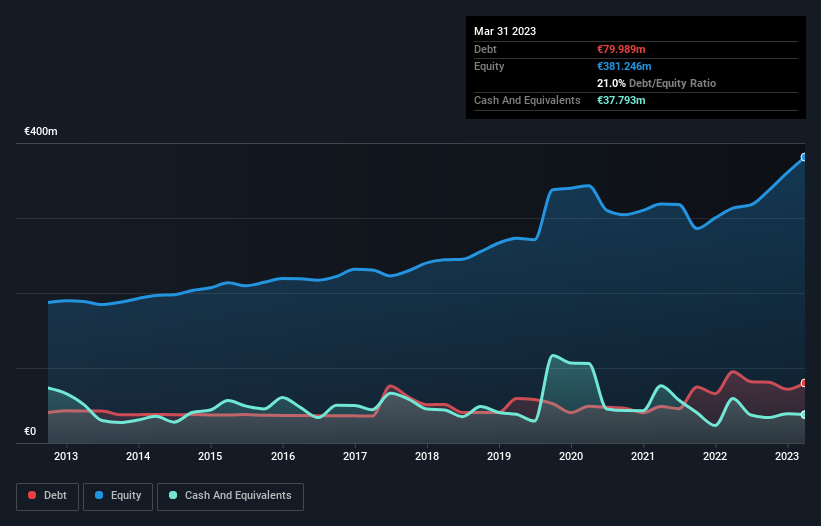
Task: Toggle the Equity series legend button
Action: click(118, 496)
